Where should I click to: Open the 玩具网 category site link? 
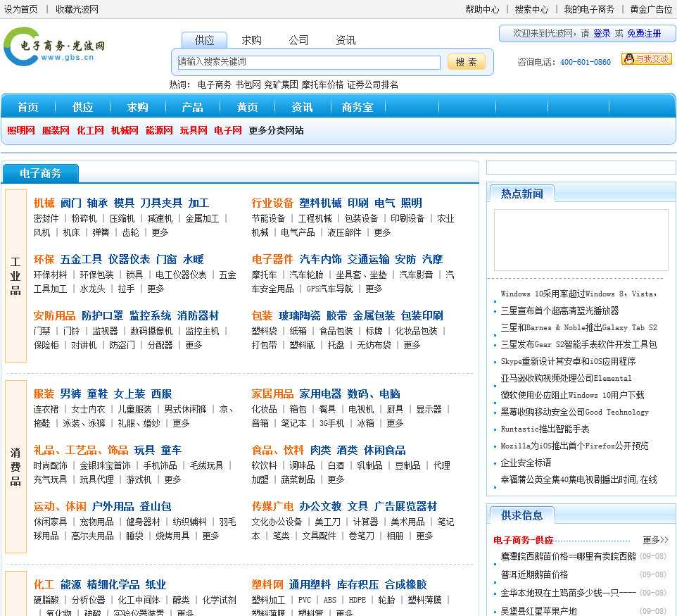pos(194,130)
